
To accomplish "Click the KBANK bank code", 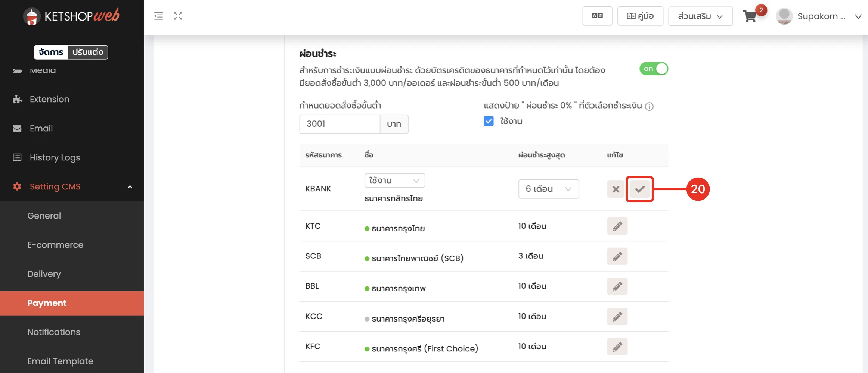I will pyautogui.click(x=318, y=189).
